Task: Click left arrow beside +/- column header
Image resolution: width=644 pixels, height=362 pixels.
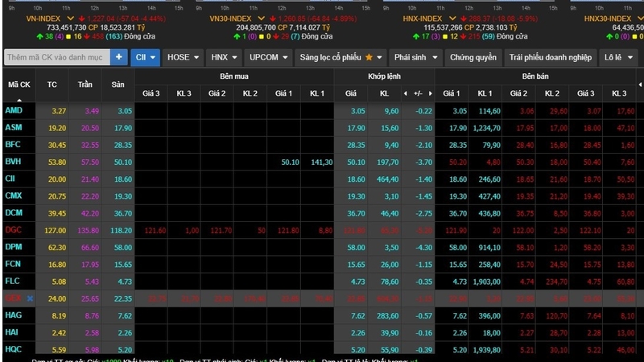Action: 406,93
